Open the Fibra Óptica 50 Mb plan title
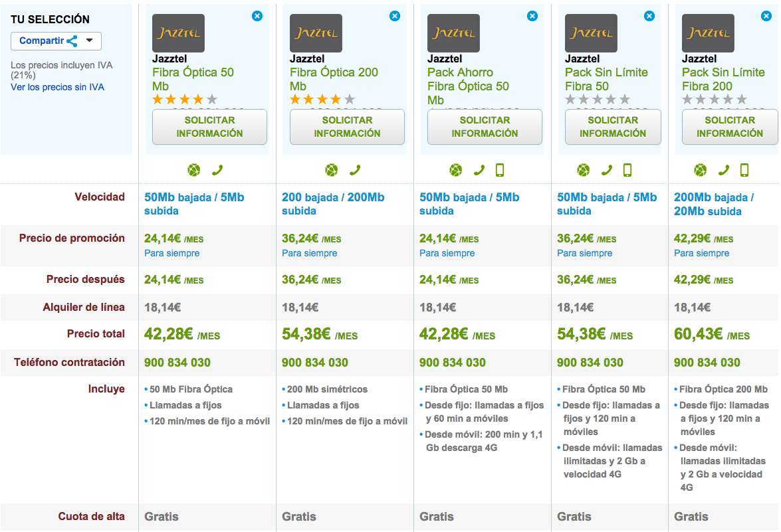 point(193,79)
